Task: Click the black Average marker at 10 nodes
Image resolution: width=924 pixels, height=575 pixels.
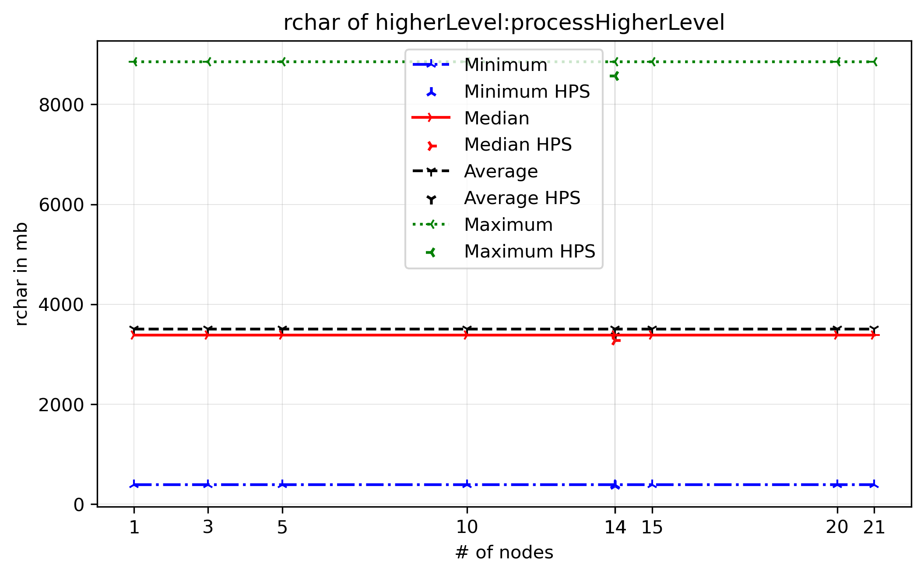Action: pos(467,328)
